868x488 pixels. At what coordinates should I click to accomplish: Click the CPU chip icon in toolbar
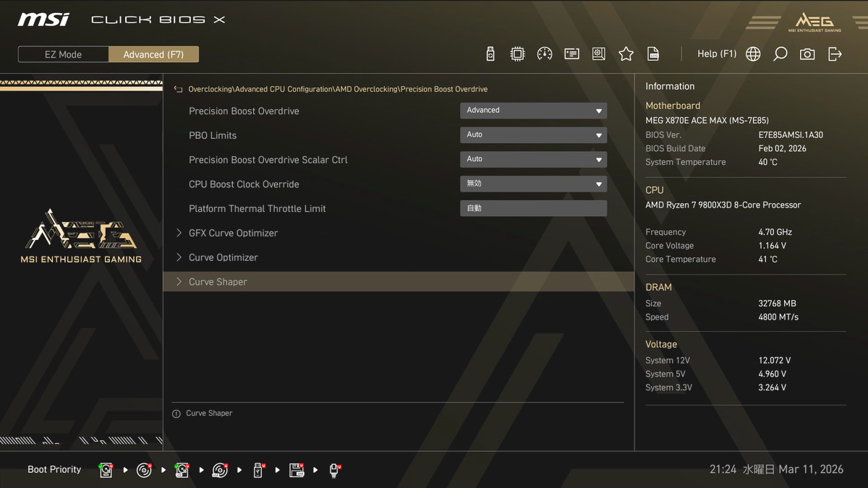click(517, 54)
